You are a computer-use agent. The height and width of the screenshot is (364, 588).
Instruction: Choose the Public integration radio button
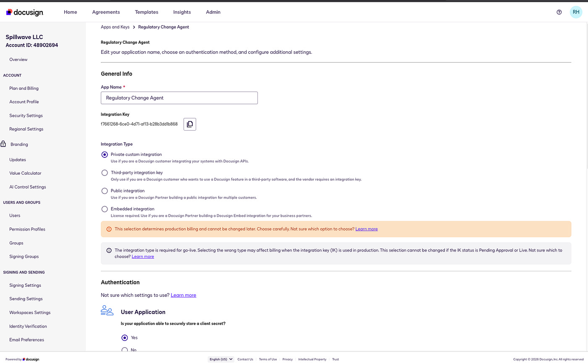(x=105, y=191)
